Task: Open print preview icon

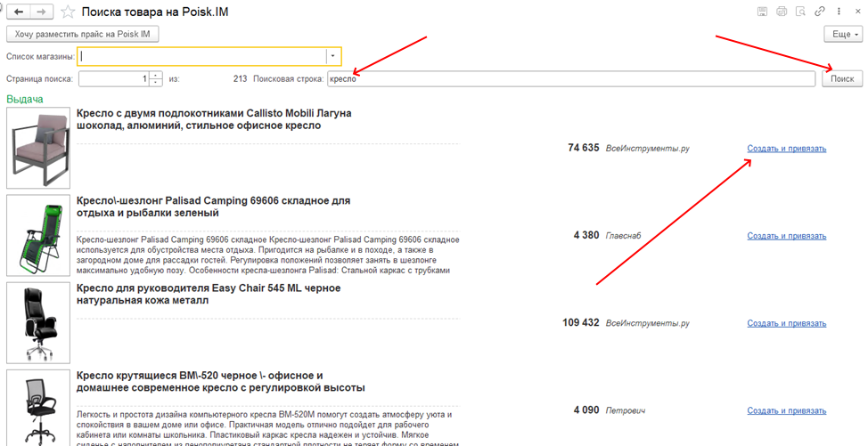Action: point(800,12)
